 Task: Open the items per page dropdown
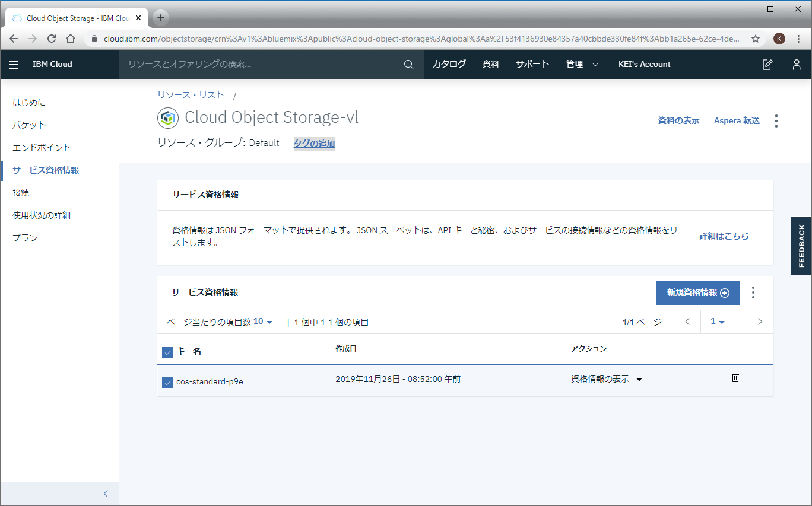(x=263, y=322)
